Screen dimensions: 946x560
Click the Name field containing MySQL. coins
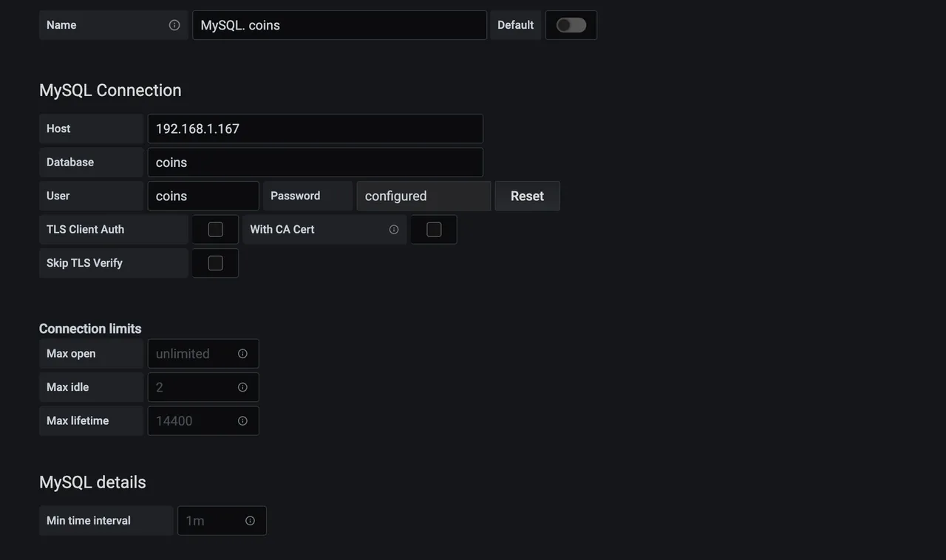coord(339,25)
